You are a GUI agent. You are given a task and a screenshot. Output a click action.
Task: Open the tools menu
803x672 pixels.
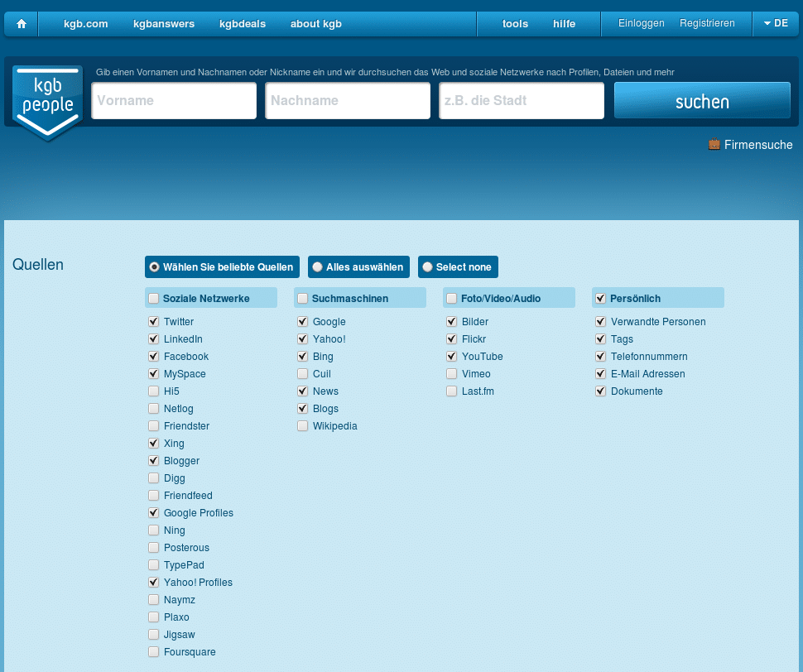click(x=515, y=23)
